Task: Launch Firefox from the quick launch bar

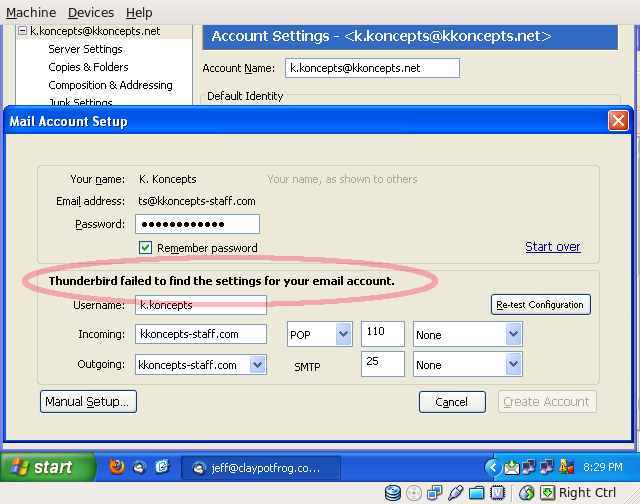Action: [x=117, y=467]
